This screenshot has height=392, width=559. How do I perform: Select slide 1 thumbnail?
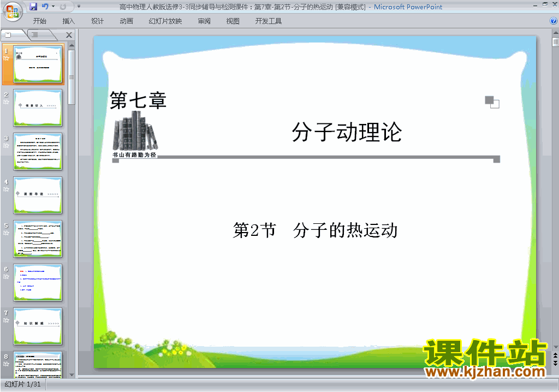pyautogui.click(x=38, y=64)
